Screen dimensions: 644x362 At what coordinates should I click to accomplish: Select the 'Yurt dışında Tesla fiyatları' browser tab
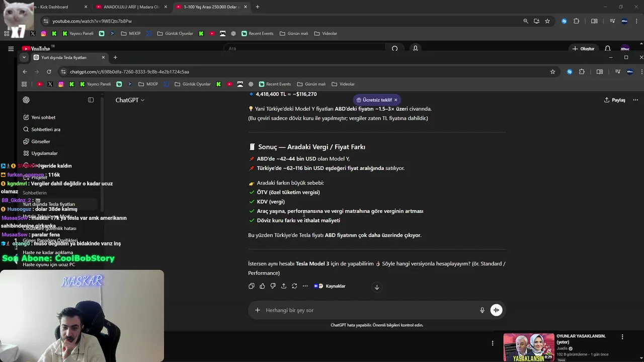pos(69,57)
